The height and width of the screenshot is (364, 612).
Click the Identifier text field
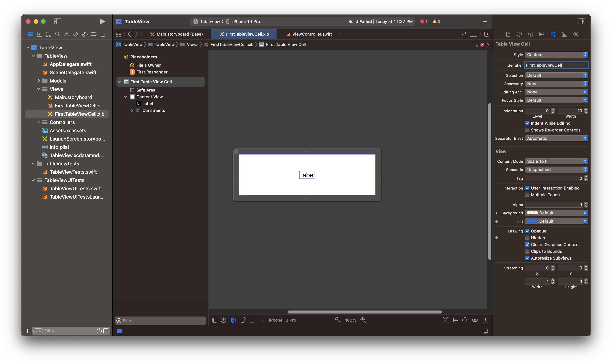click(556, 65)
